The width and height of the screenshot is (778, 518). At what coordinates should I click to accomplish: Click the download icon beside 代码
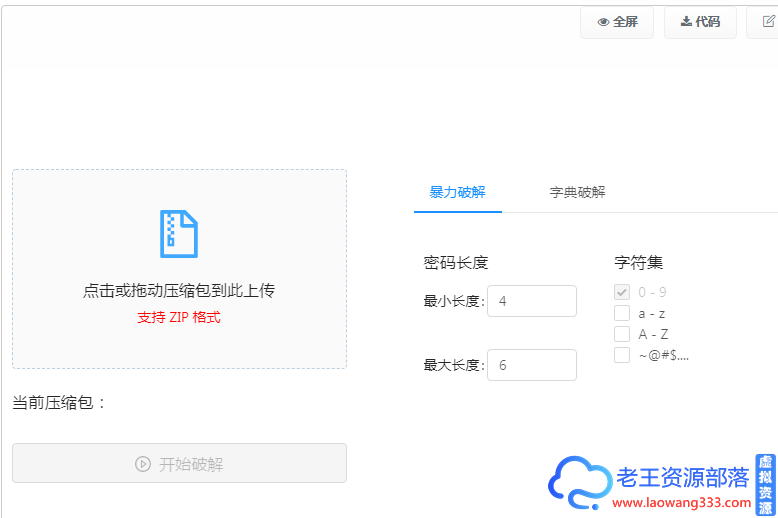coord(686,22)
